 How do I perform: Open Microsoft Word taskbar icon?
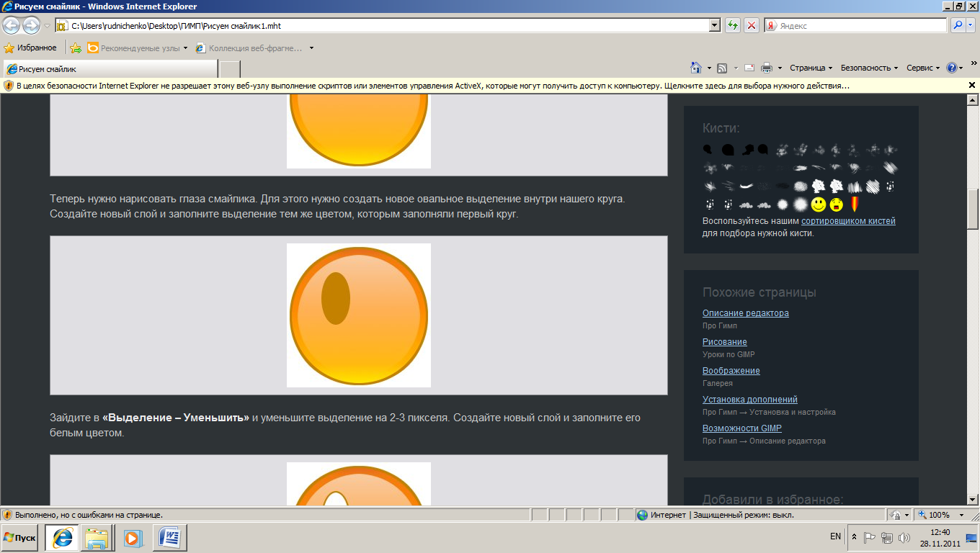click(x=169, y=538)
